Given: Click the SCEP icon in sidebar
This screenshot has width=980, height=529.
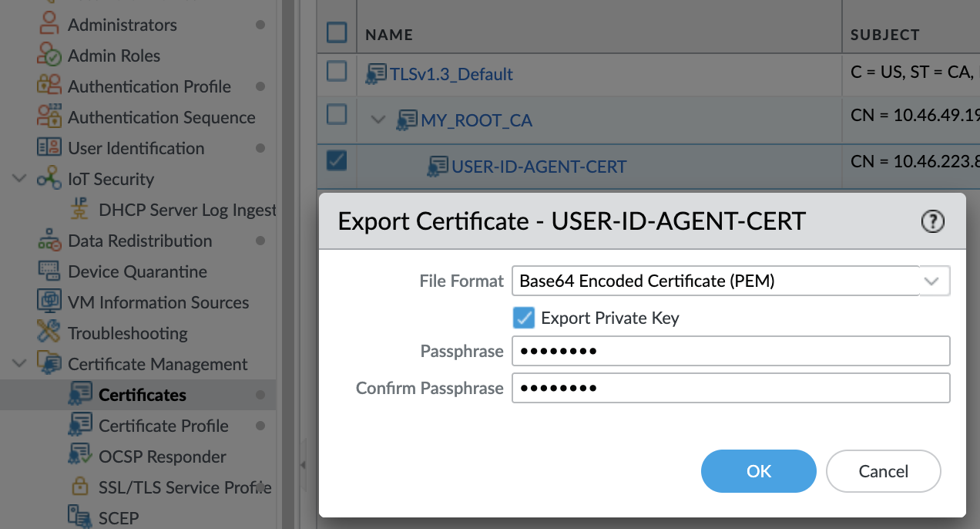Looking at the screenshot, I should (80, 517).
